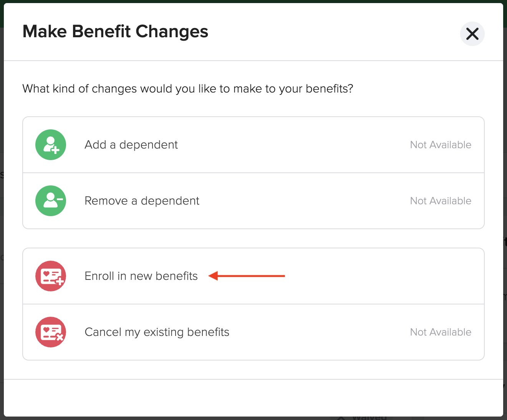Click the red cancel benefits card icon
Image resolution: width=507 pixels, height=420 pixels.
[x=51, y=332]
